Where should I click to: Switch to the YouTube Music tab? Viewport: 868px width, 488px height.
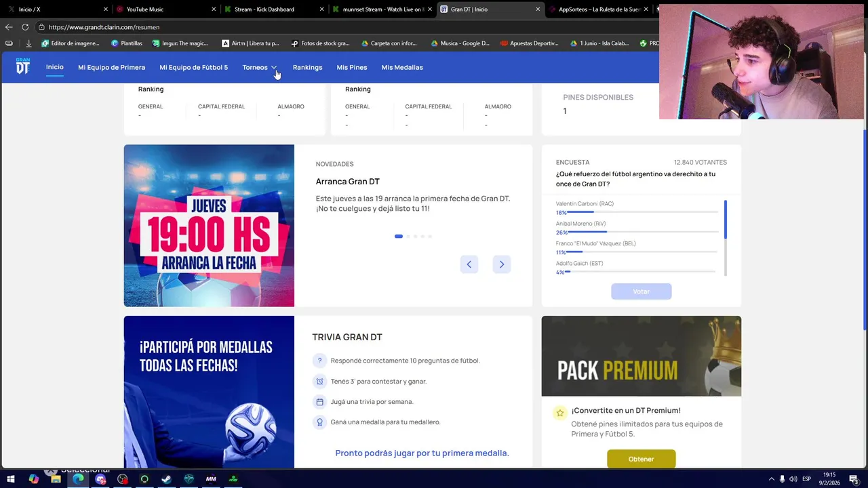166,9
